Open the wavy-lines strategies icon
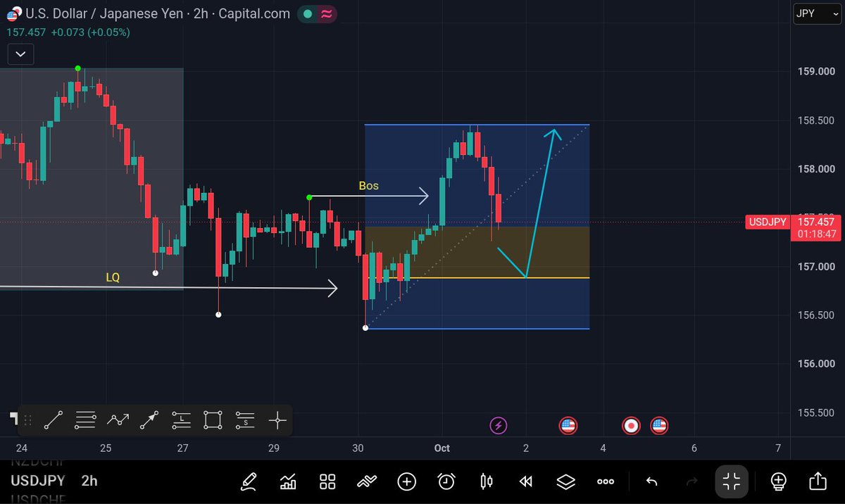This screenshot has width=845, height=504. coord(367,481)
